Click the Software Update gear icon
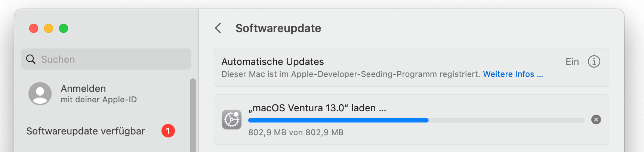The width and height of the screenshot is (644, 152). [x=232, y=120]
